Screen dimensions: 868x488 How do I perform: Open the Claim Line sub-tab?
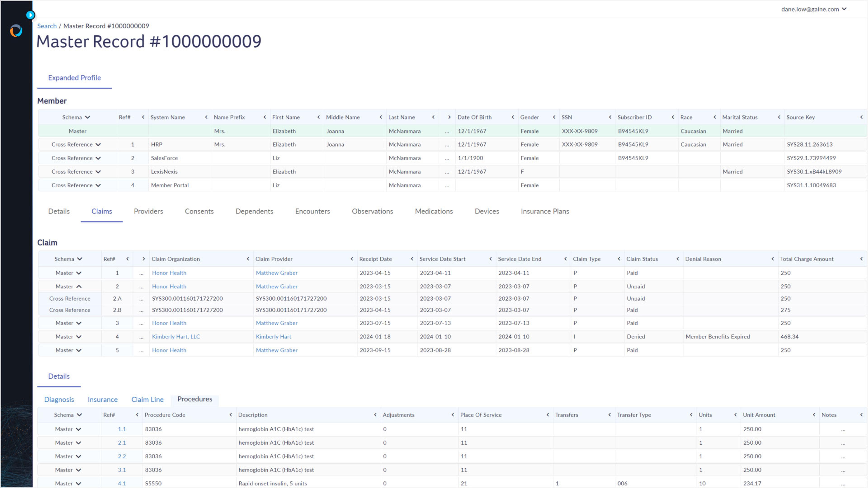pyautogui.click(x=147, y=399)
